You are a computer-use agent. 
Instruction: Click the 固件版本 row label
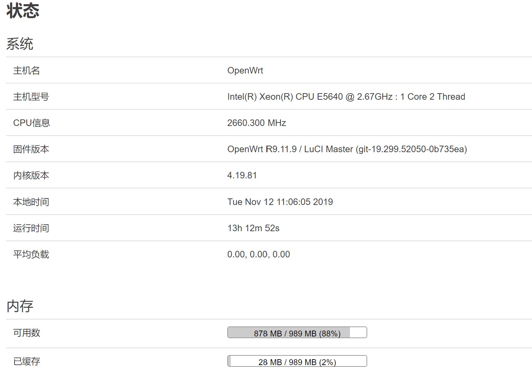point(30,149)
